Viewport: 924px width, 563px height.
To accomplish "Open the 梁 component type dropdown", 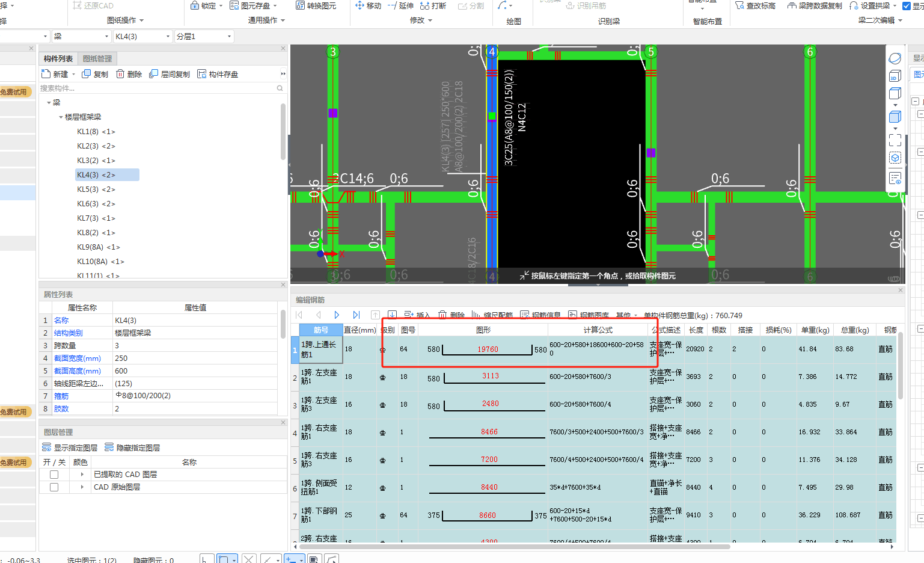I will pyautogui.click(x=106, y=37).
